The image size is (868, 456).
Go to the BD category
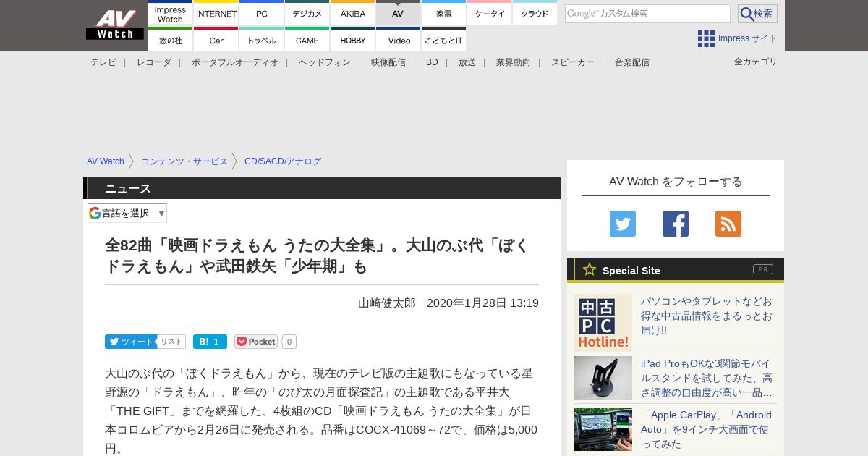[x=432, y=62]
